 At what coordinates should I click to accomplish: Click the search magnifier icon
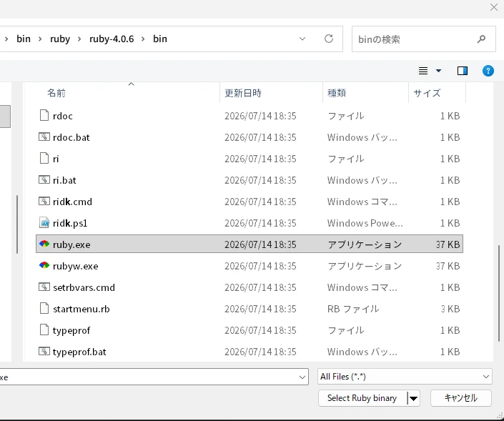tap(481, 39)
